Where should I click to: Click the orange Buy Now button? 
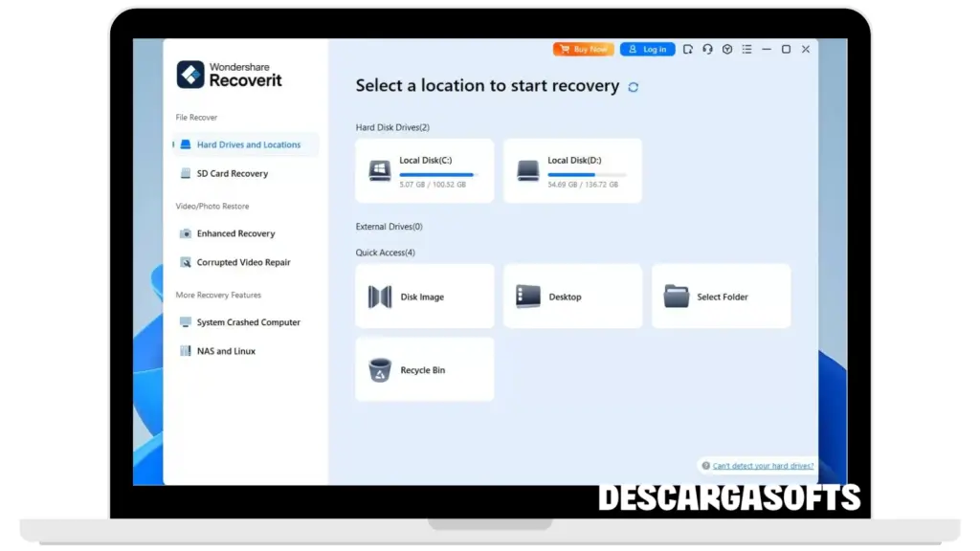tap(583, 49)
